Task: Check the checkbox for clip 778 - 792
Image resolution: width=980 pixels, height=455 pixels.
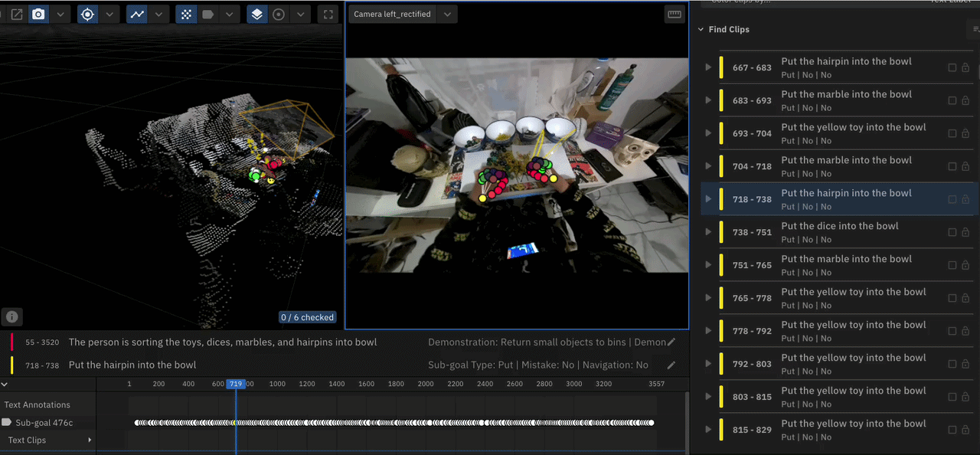Action: click(952, 331)
